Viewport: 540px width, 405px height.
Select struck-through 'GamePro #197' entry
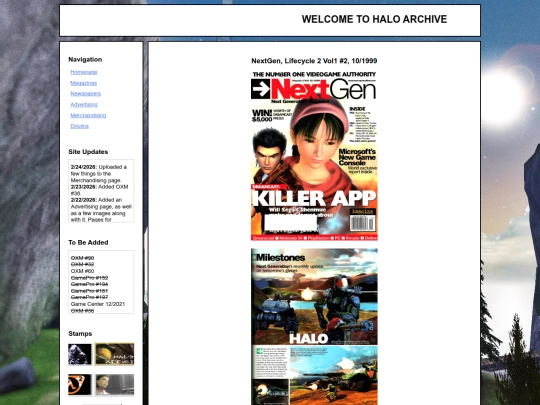point(90,297)
